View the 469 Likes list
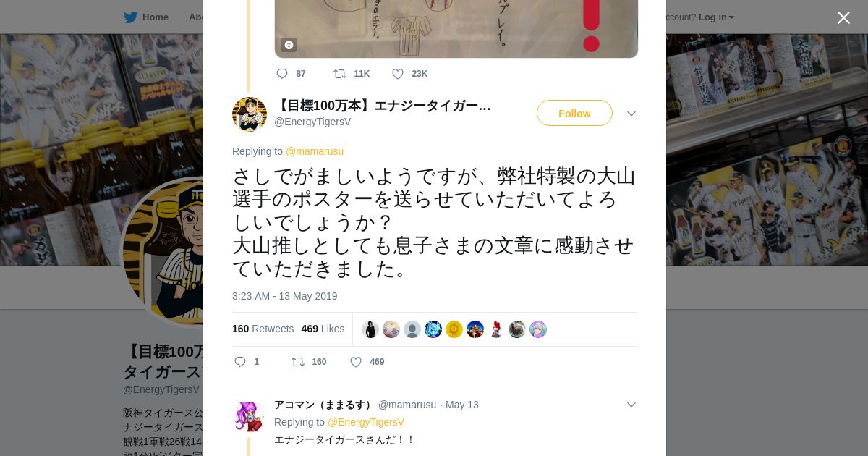The height and width of the screenshot is (456, 868). click(323, 329)
